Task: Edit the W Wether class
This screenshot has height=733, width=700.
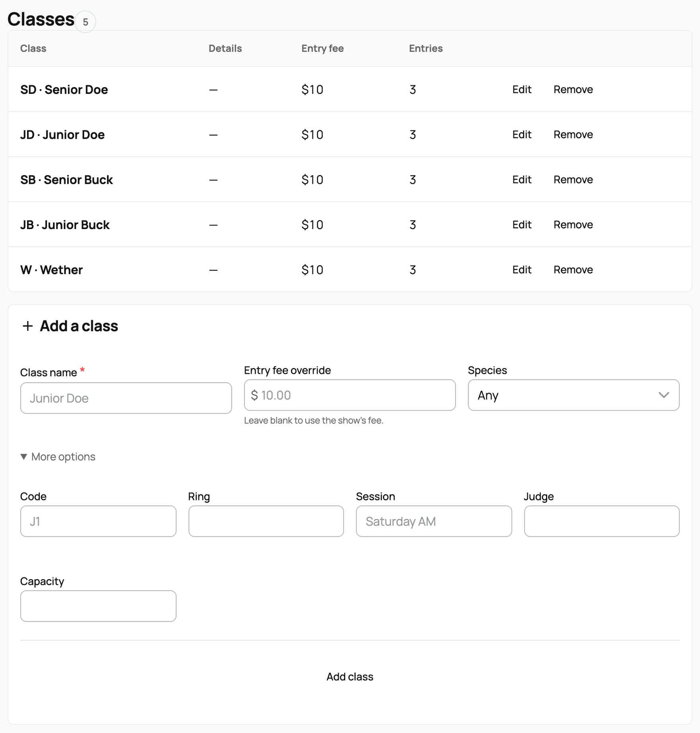Action: [x=521, y=270]
